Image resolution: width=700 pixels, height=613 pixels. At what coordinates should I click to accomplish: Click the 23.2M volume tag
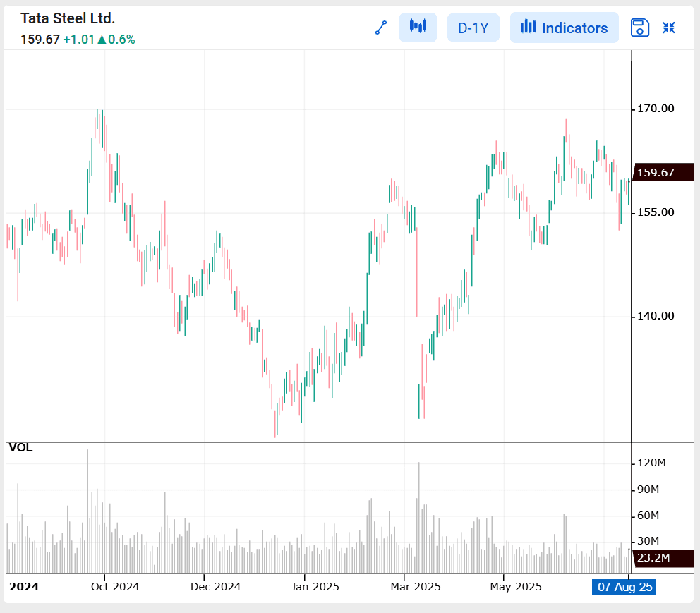click(663, 558)
